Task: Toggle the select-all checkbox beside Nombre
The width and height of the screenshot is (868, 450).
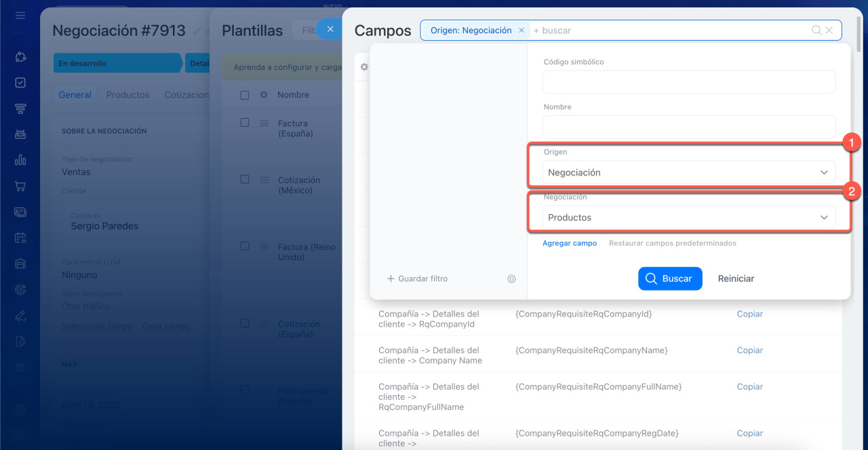Action: [x=245, y=96]
